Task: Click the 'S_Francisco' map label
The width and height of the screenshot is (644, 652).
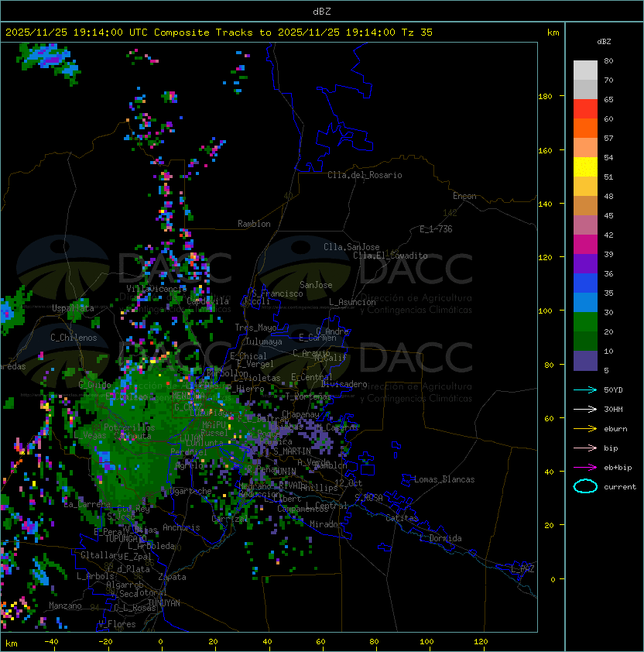Action: pyautogui.click(x=277, y=293)
